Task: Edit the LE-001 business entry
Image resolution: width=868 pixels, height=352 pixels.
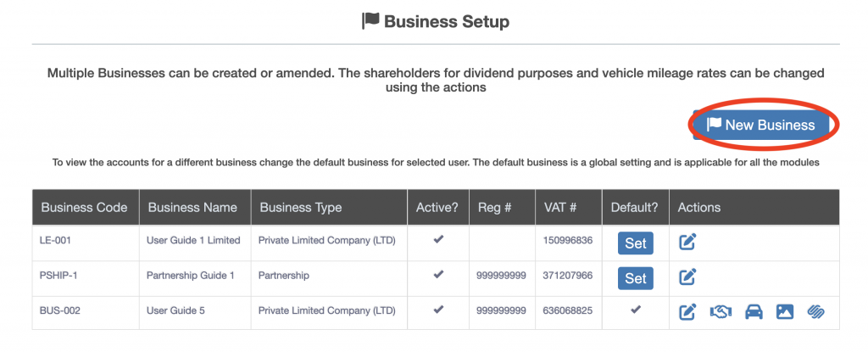Action: pyautogui.click(x=688, y=243)
